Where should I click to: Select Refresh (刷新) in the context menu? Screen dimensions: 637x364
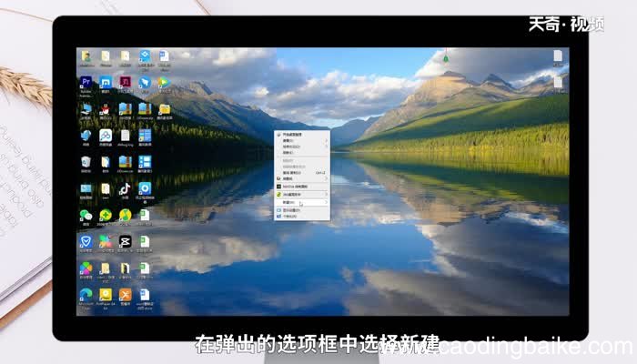coord(302,152)
